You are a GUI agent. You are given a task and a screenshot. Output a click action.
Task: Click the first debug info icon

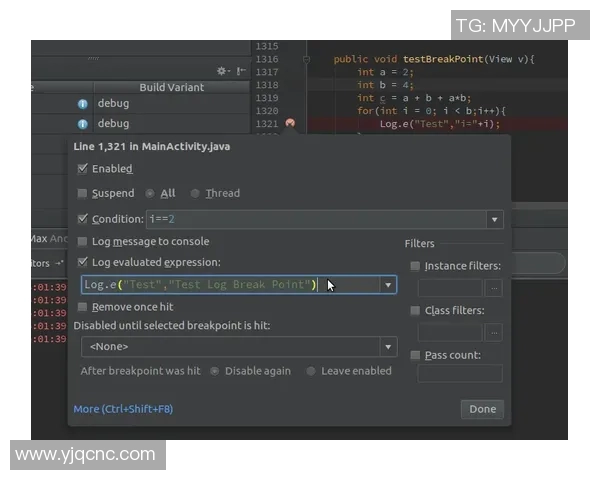(83, 104)
